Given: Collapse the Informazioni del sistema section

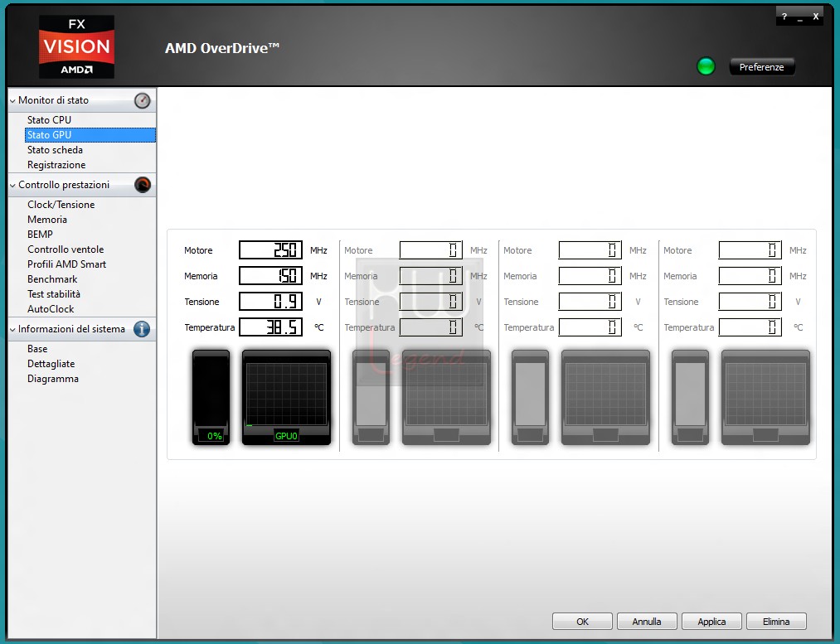Looking at the screenshot, I should tap(13, 330).
